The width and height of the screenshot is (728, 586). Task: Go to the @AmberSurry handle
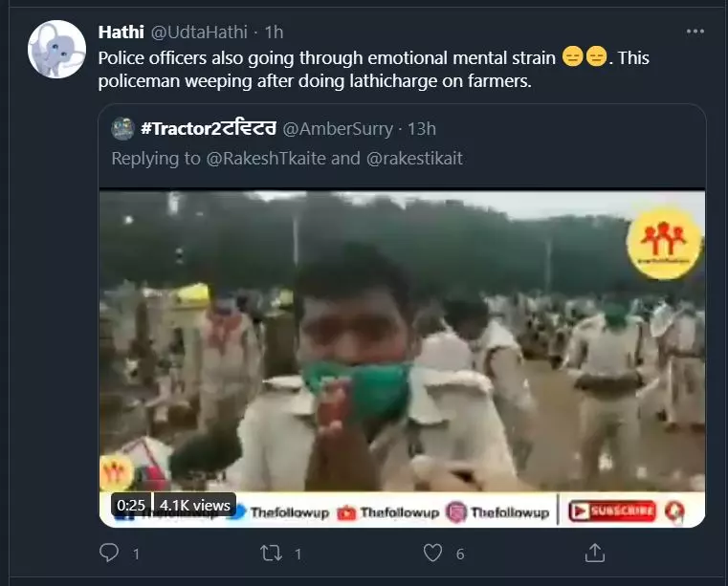332,129
